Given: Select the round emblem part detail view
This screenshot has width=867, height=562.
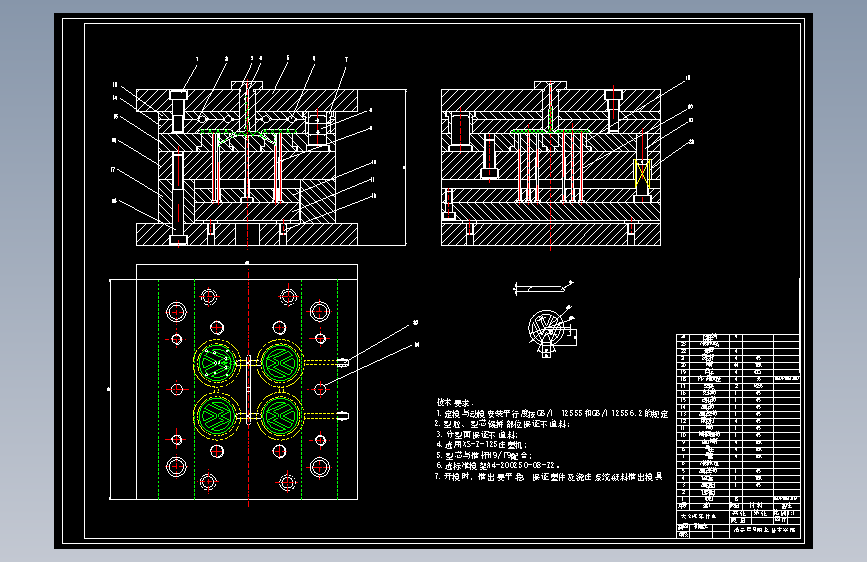Looking at the screenshot, I should click(547, 330).
